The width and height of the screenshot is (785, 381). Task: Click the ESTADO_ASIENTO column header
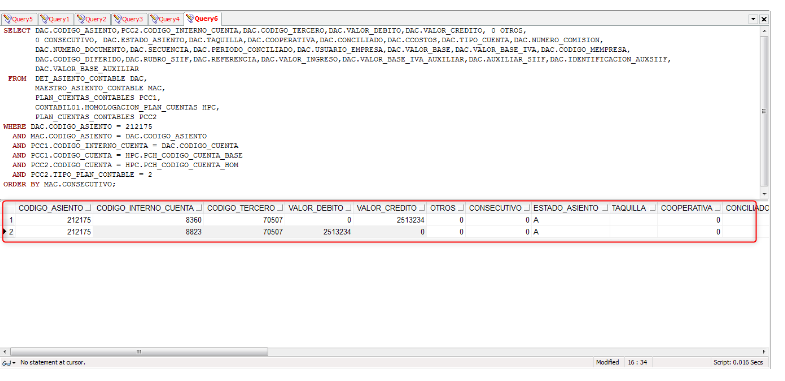570,208
